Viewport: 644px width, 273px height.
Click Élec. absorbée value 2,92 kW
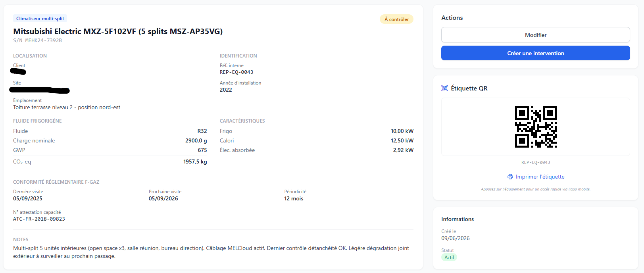tap(403, 150)
